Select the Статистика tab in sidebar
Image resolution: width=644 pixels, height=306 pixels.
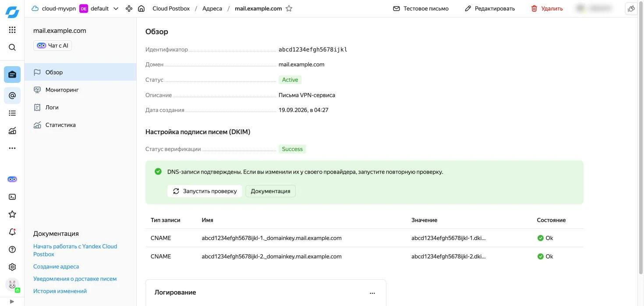click(81, 125)
